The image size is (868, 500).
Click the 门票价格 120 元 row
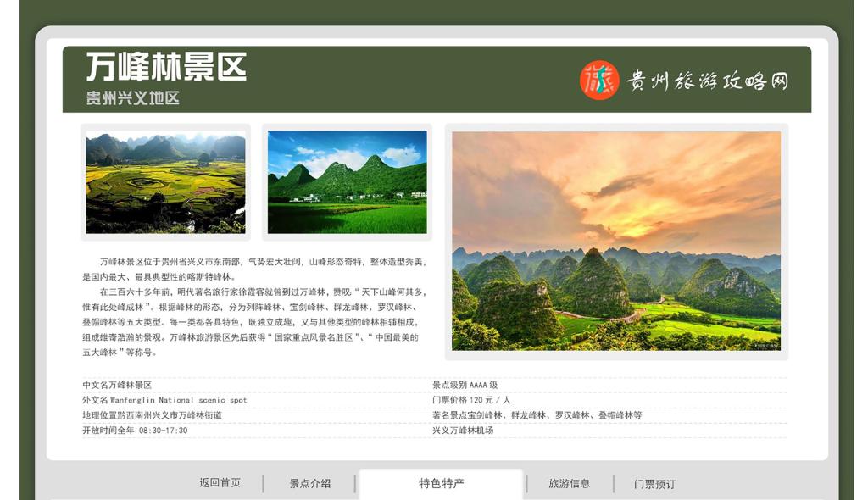point(471,400)
